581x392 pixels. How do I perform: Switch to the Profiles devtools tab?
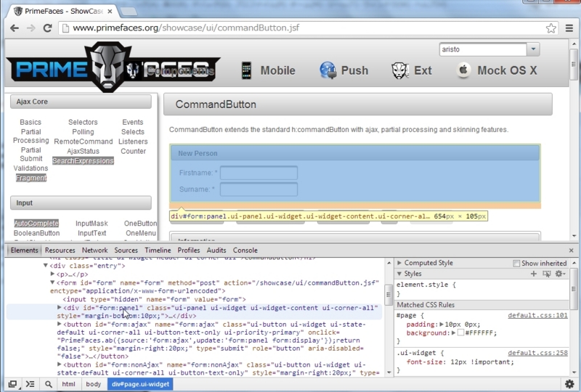pos(189,250)
